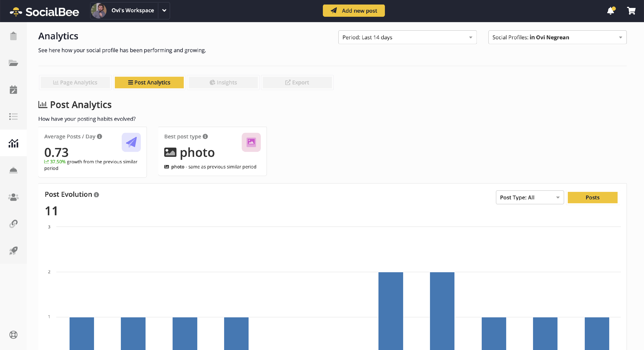Open the link chain sidebar icon
The width and height of the screenshot is (644, 350).
[x=13, y=224]
